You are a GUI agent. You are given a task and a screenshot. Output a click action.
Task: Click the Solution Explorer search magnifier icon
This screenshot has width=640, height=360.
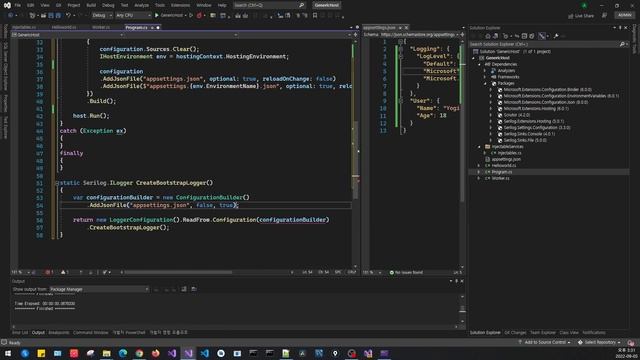coord(622,44)
